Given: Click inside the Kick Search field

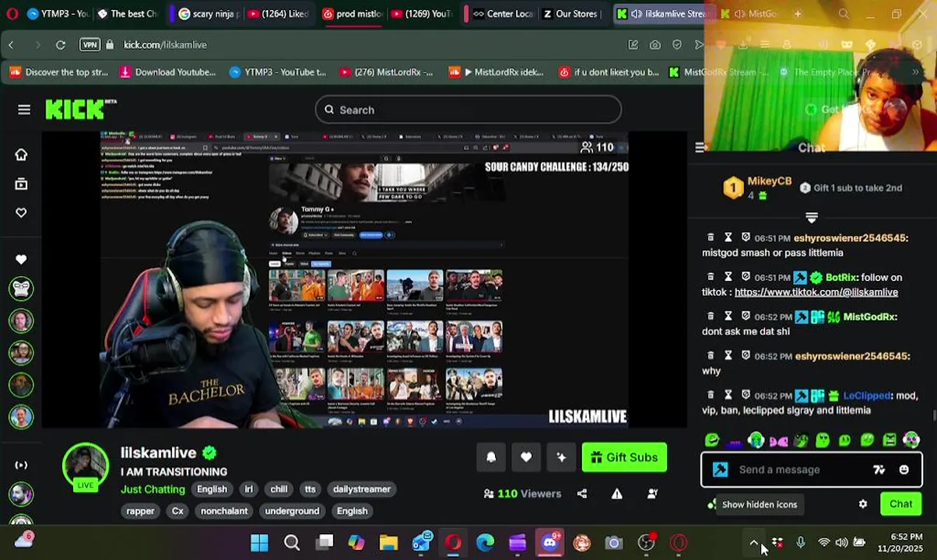Looking at the screenshot, I should (x=468, y=110).
